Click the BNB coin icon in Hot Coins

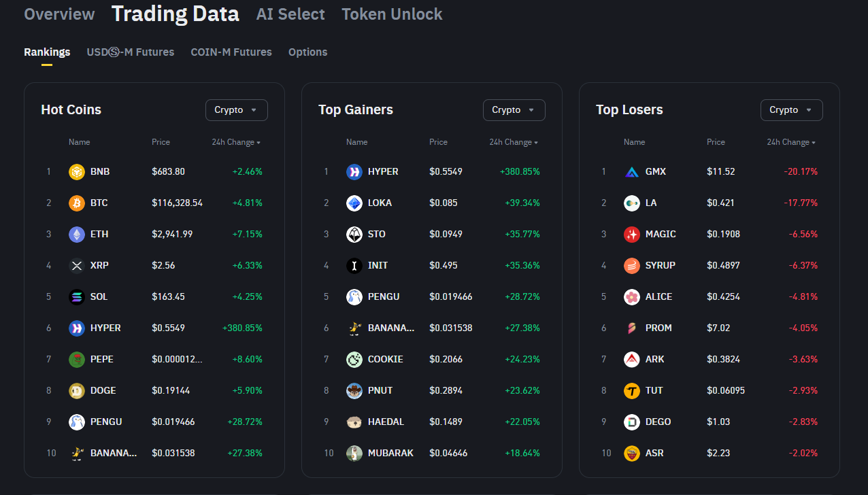pos(77,172)
